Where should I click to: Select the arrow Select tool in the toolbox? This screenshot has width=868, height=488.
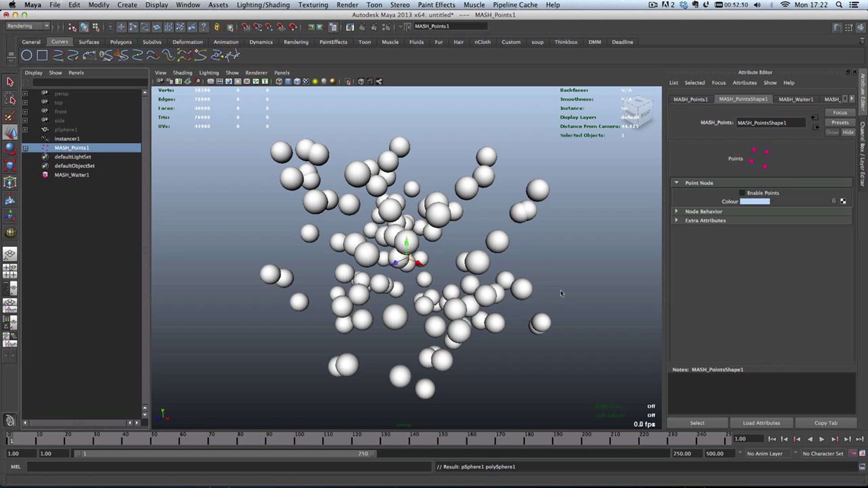(10, 82)
